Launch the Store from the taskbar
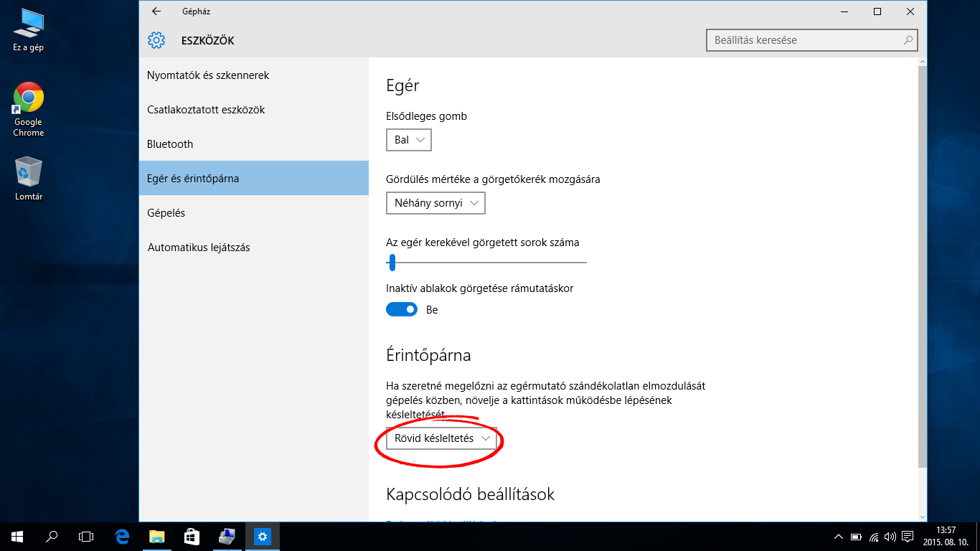The height and width of the screenshot is (551, 980). coord(192,536)
